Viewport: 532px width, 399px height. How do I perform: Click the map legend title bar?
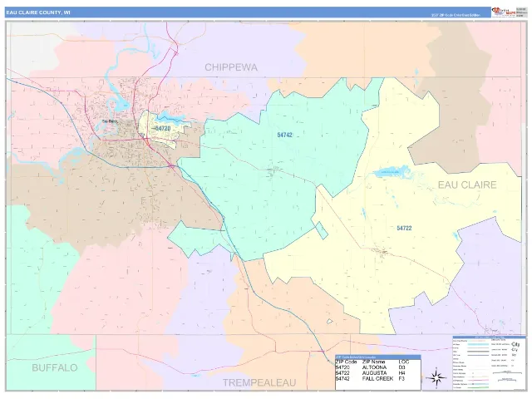click(489, 337)
